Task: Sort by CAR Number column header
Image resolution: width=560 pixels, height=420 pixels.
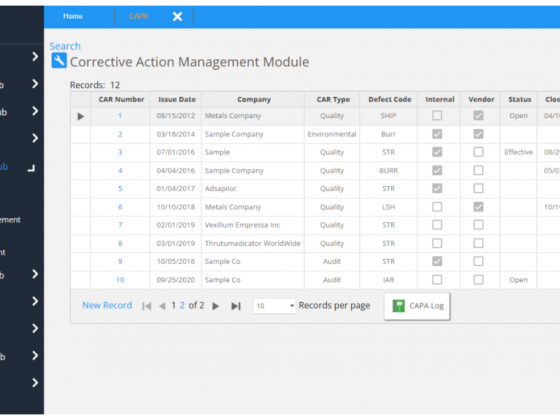Action: tap(121, 99)
